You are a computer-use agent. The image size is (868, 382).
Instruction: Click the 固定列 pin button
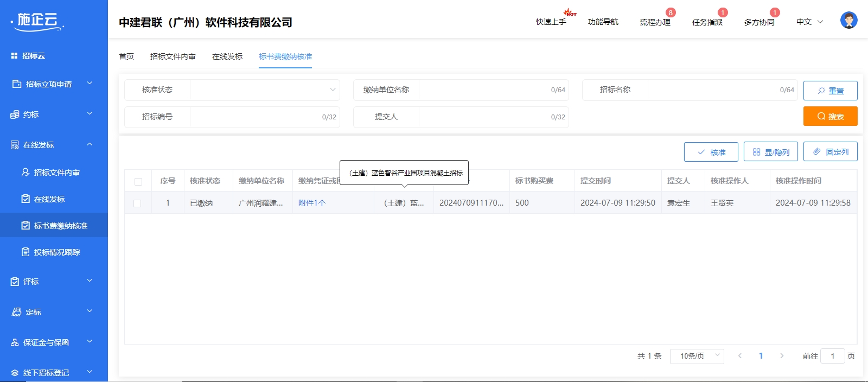(x=830, y=152)
